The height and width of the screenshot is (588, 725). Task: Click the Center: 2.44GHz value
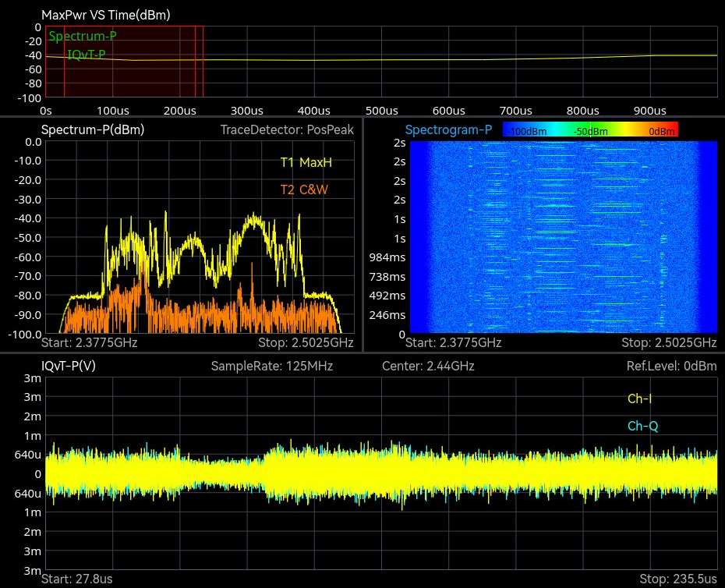[x=428, y=366]
